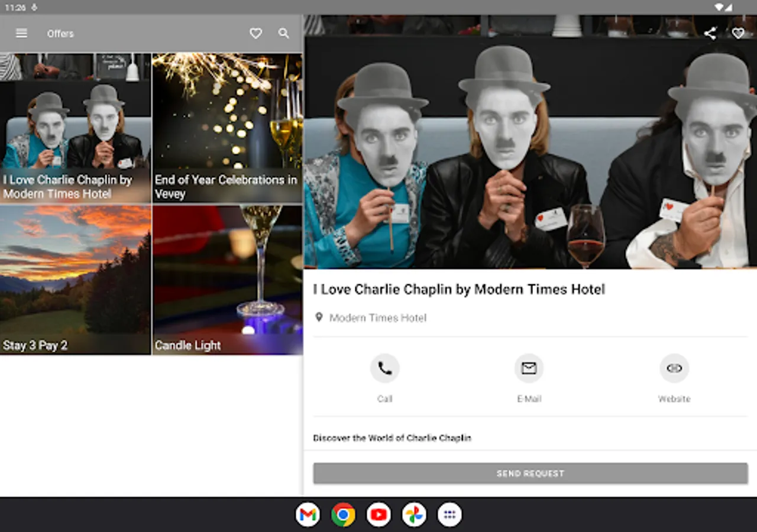Open the Website link icon
The width and height of the screenshot is (757, 532).
[x=674, y=368]
